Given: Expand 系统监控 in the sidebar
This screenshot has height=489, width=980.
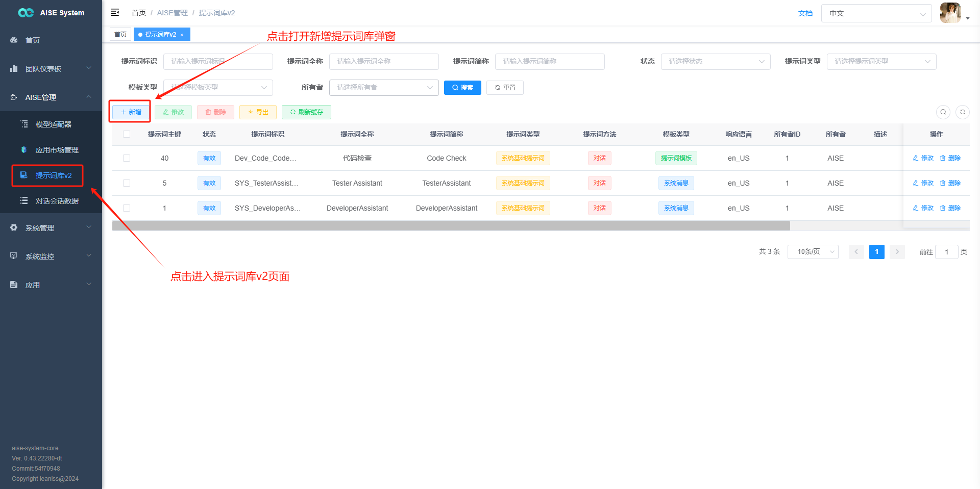Looking at the screenshot, I should (x=51, y=256).
